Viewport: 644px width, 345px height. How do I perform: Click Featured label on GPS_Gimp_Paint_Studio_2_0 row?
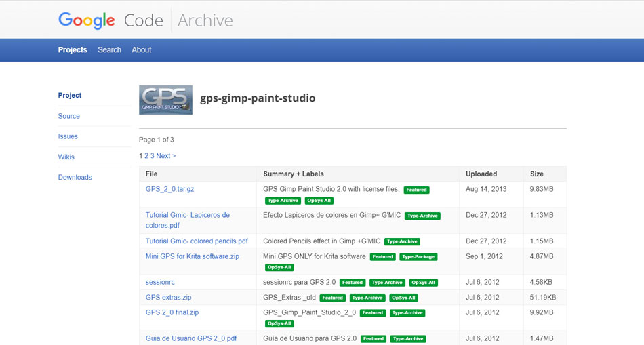(373, 313)
